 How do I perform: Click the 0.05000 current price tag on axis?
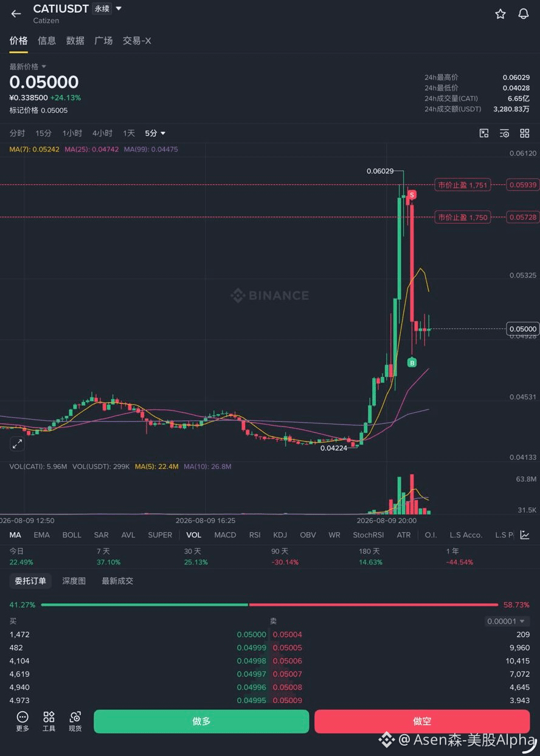click(522, 329)
